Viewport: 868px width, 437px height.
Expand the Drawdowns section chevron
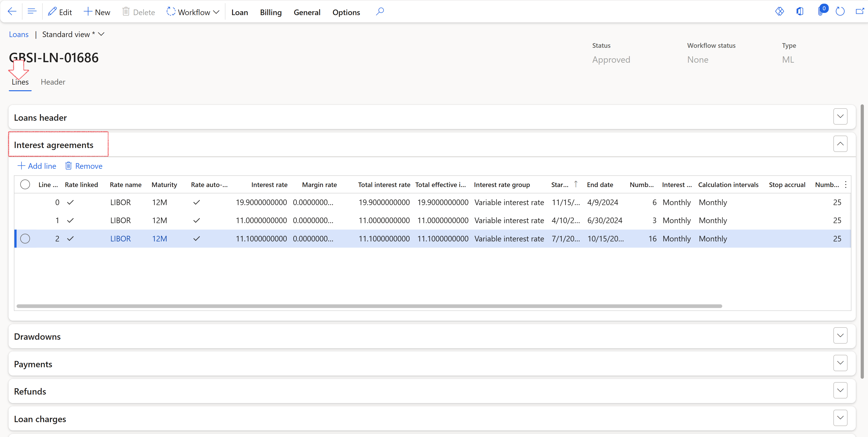840,336
